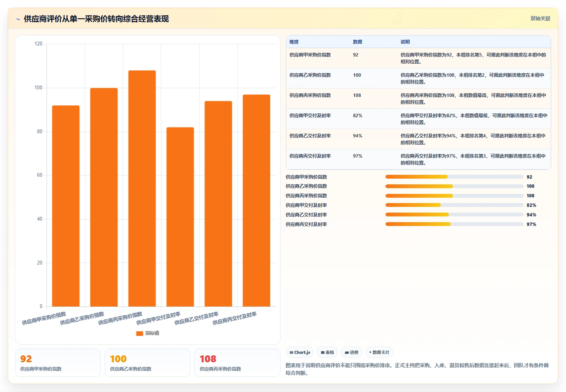
Task: Click the footer note starting 图表用于说明
Action: [x=417, y=369]
